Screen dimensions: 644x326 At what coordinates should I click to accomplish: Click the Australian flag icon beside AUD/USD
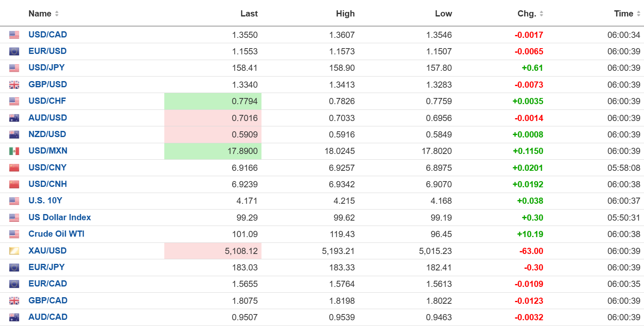click(14, 118)
